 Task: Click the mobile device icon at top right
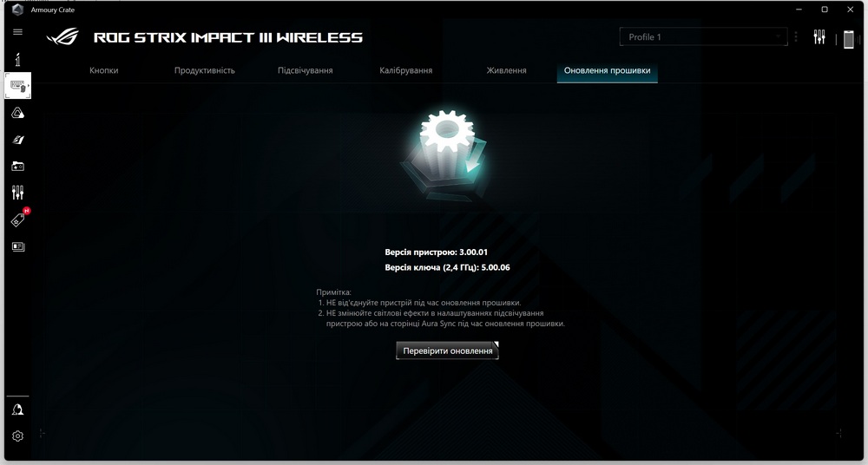click(848, 38)
